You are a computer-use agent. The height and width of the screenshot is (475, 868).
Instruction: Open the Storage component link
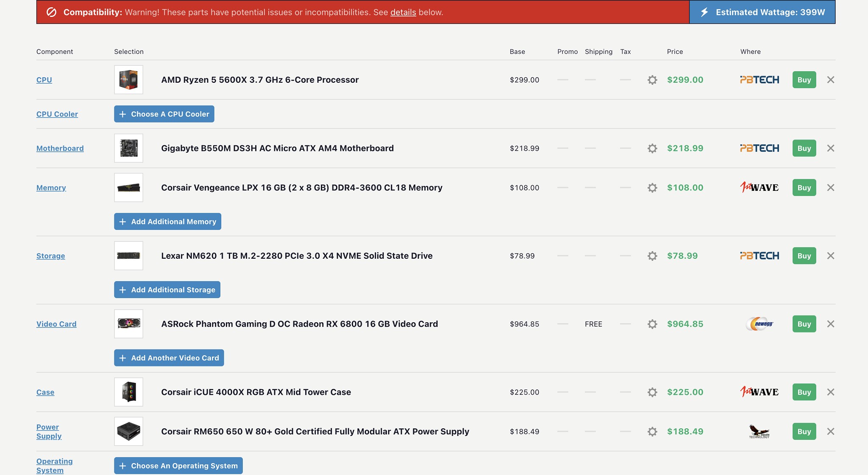coord(51,256)
